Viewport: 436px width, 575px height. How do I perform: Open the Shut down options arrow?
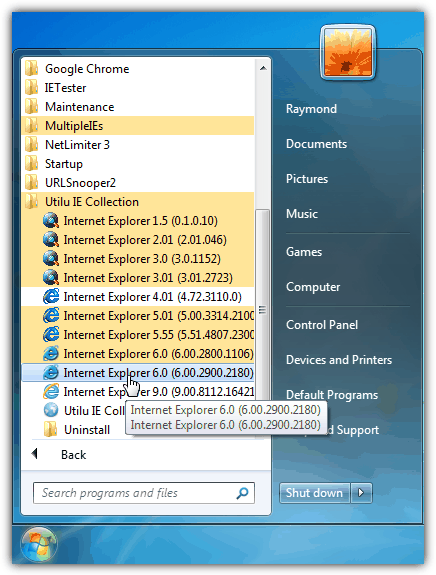pyautogui.click(x=362, y=493)
